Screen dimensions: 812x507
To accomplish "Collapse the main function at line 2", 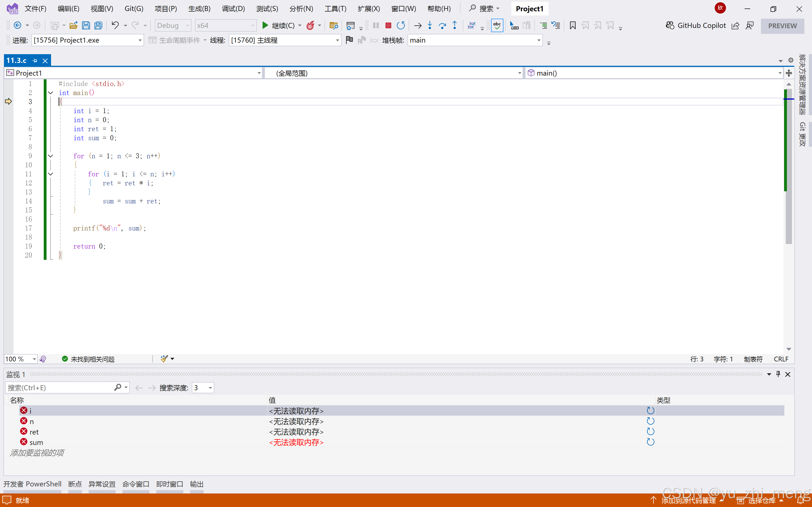I will pos(50,93).
